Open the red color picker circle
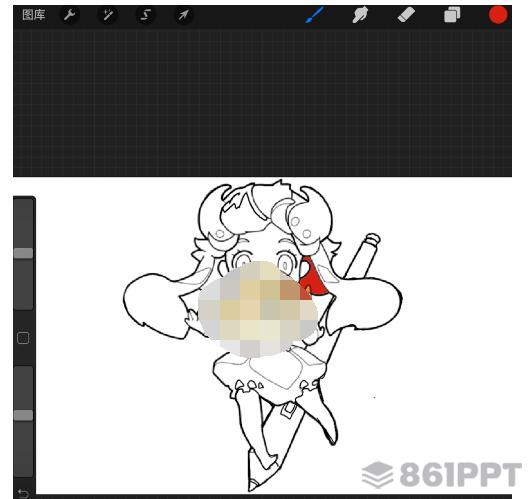Viewport: 532px width, 499px height. point(498,15)
